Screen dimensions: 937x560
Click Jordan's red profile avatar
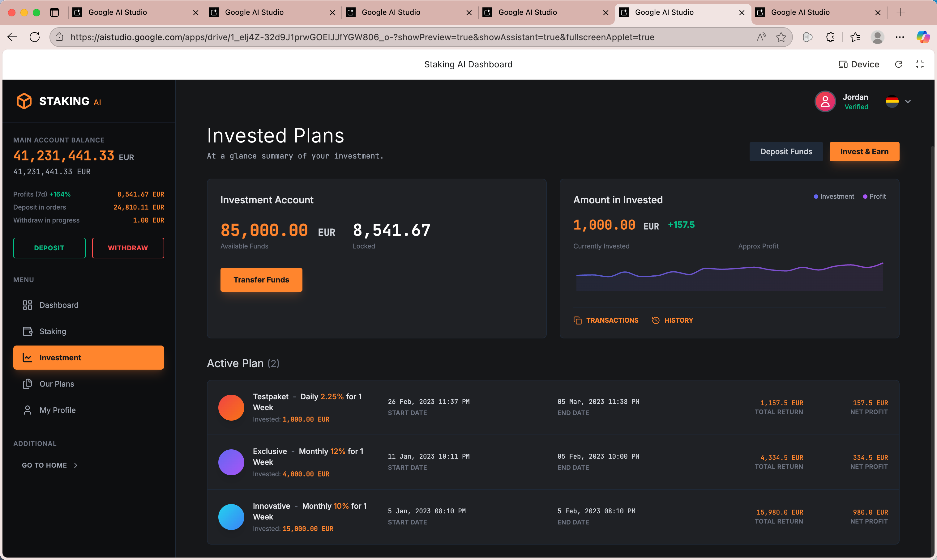[825, 101]
